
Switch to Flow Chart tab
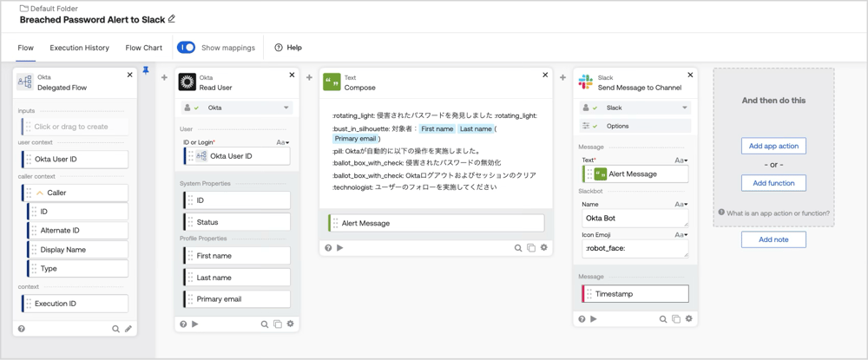coord(144,48)
